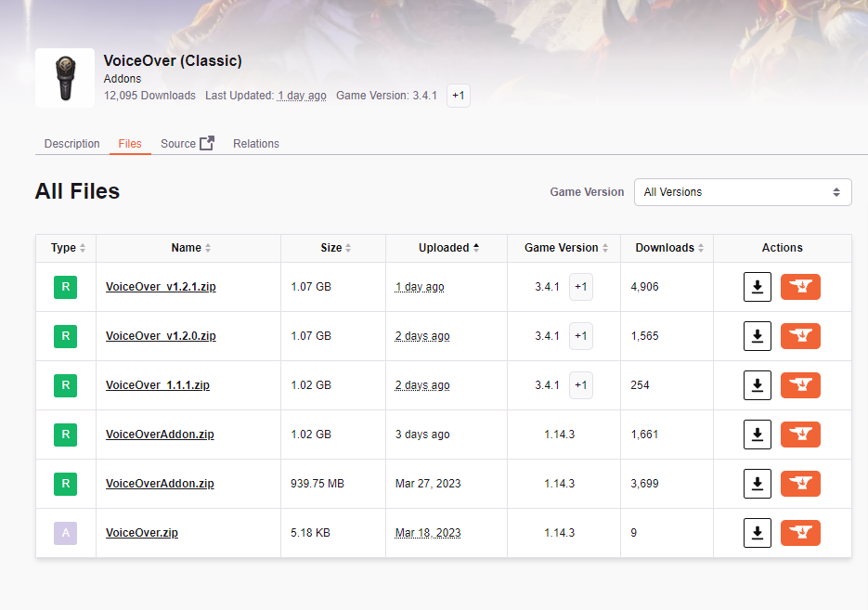Image resolution: width=868 pixels, height=610 pixels.
Task: Install VoiceOver_v1.2.1.zip via the orange CurseForge button
Action: click(800, 287)
